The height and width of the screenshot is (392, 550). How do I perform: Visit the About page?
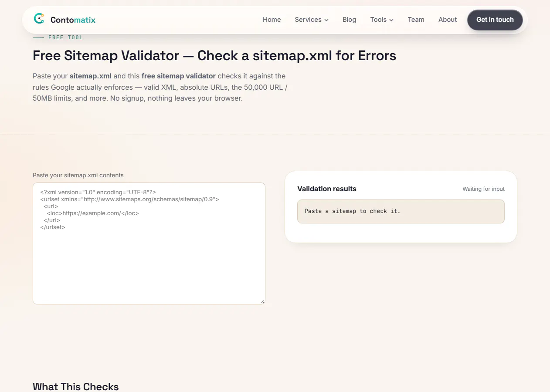(448, 20)
